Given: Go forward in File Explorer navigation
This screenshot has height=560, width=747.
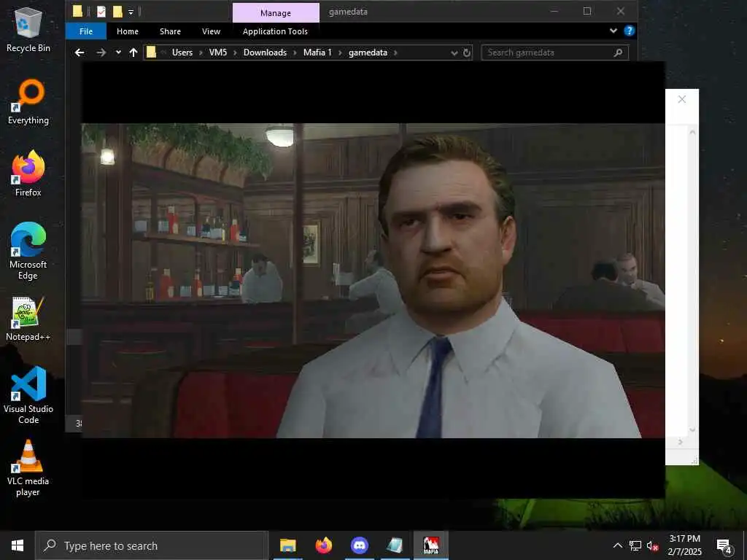Looking at the screenshot, I should click(101, 52).
